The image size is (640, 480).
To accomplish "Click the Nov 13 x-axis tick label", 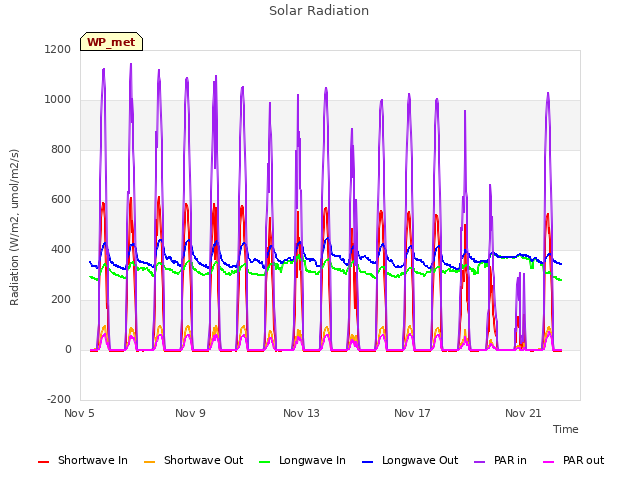I will (301, 413).
